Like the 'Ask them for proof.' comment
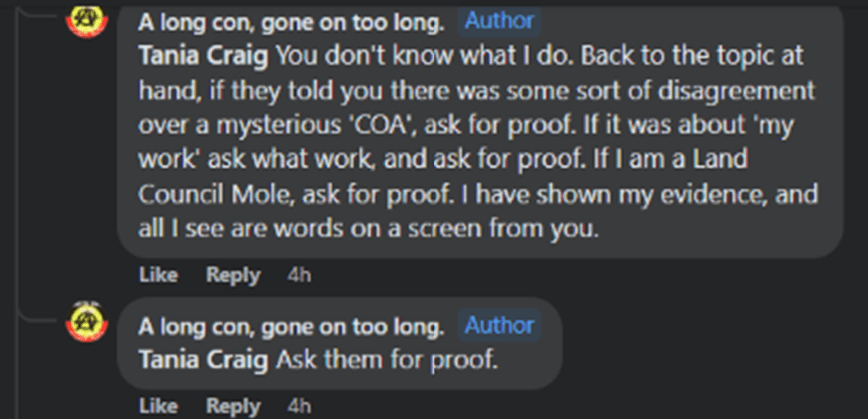The height and width of the screenshot is (419, 868). click(x=158, y=406)
